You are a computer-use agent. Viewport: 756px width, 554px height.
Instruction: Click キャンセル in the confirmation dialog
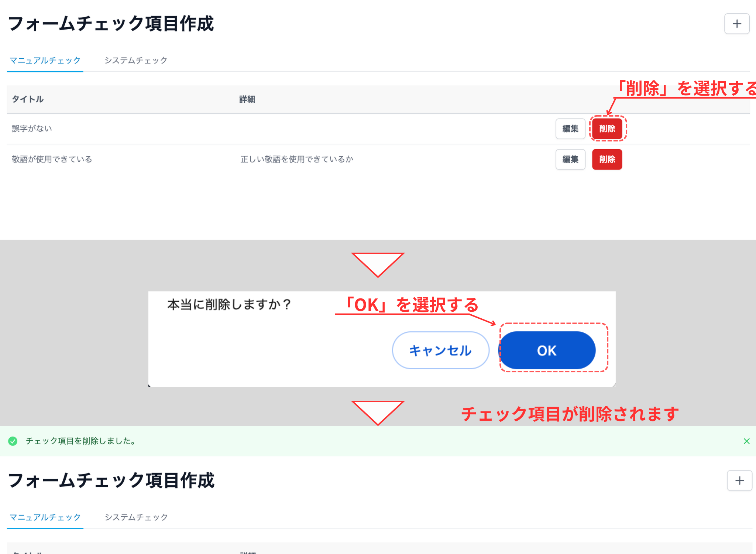click(440, 350)
